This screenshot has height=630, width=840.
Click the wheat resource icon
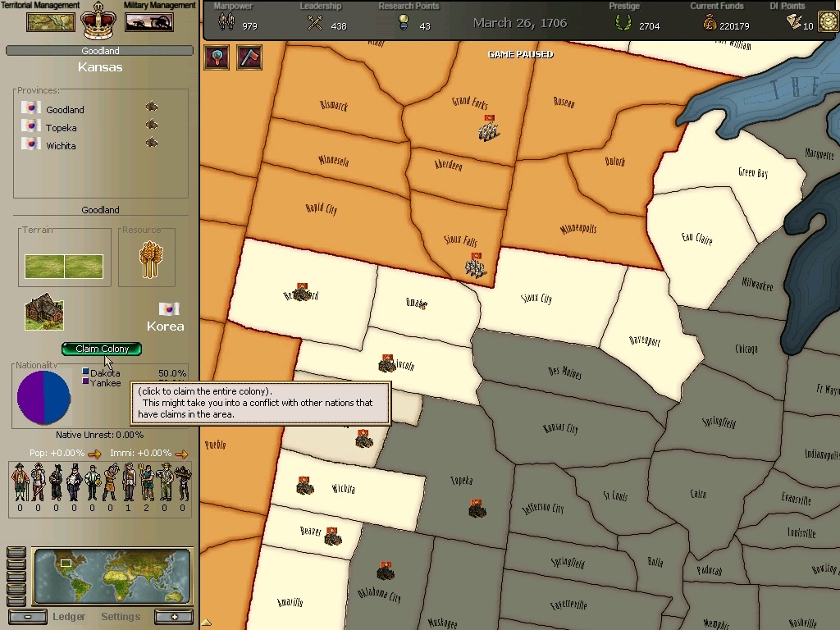[151, 259]
